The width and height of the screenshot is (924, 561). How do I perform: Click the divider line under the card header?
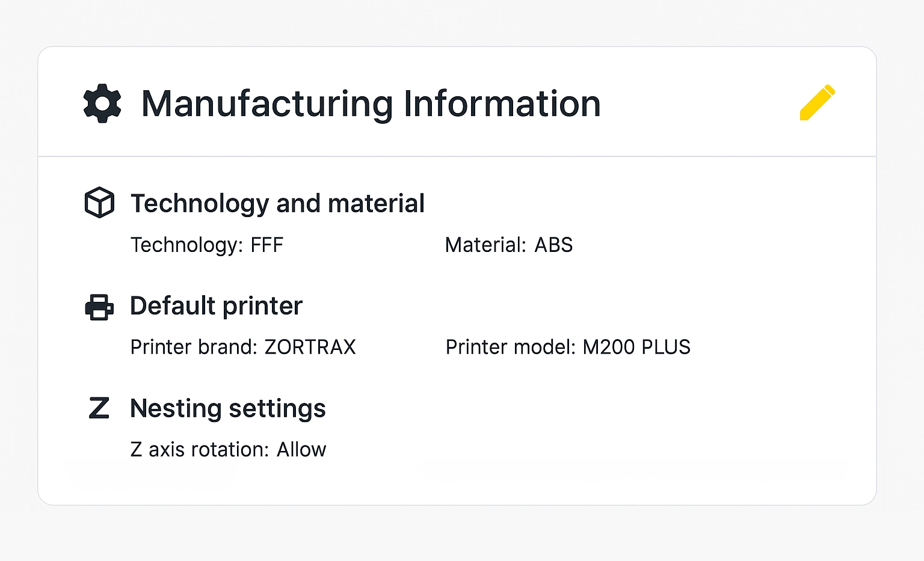pyautogui.click(x=457, y=156)
